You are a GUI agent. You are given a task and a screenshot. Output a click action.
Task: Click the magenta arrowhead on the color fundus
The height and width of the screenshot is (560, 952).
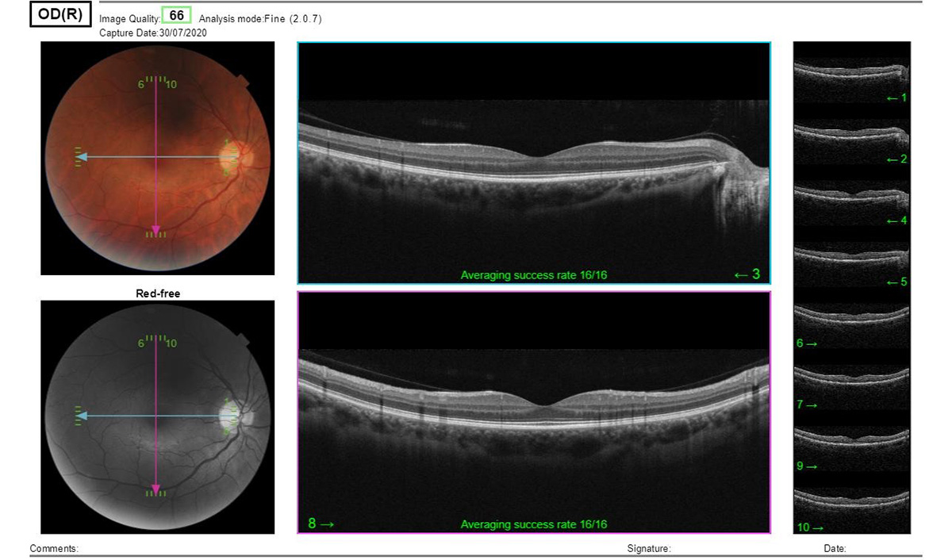click(x=156, y=228)
